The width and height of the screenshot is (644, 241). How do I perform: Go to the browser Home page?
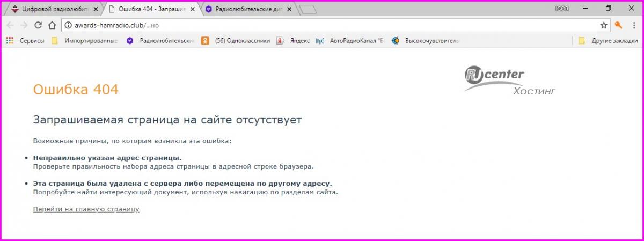(x=52, y=25)
